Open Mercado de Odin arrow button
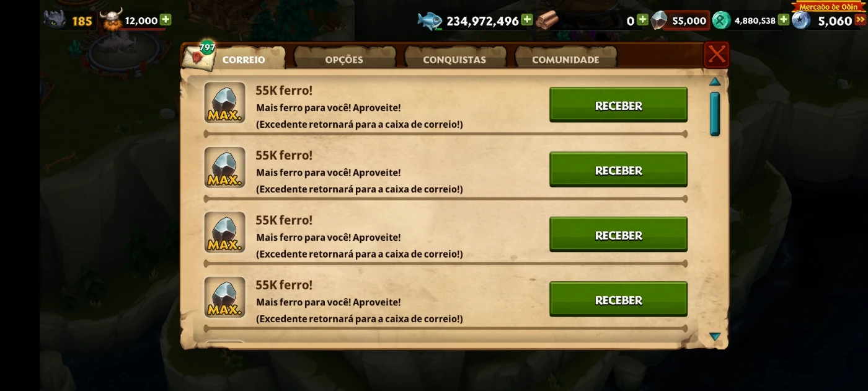Viewport: 868px width, 391px height. coord(860,20)
